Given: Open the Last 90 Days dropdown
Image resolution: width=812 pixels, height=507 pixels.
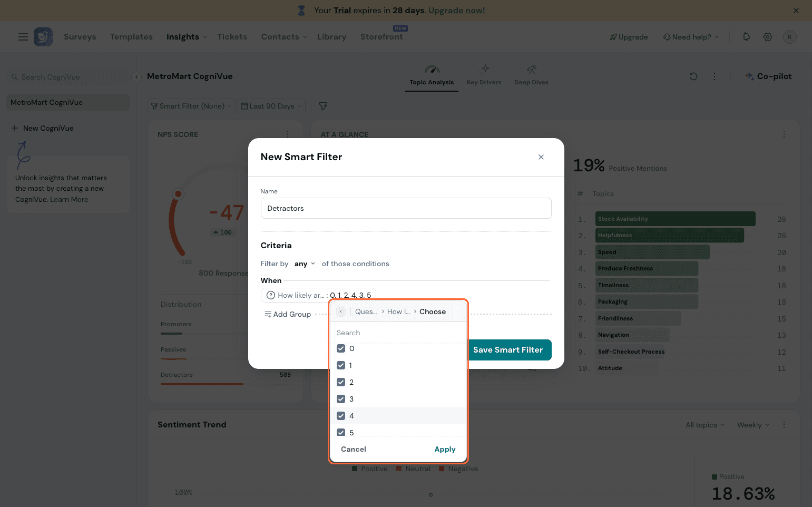Looking at the screenshot, I should [271, 106].
